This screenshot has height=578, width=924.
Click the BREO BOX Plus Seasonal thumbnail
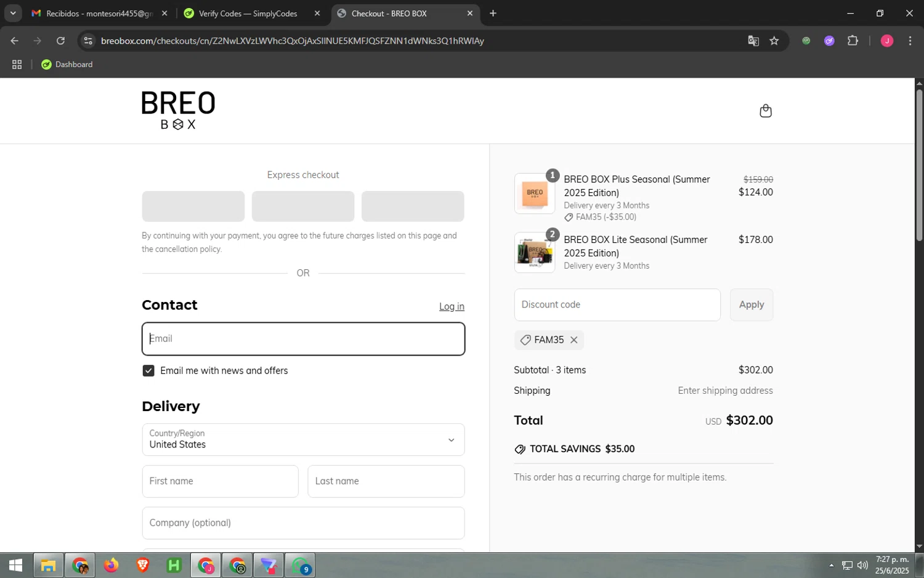point(535,193)
